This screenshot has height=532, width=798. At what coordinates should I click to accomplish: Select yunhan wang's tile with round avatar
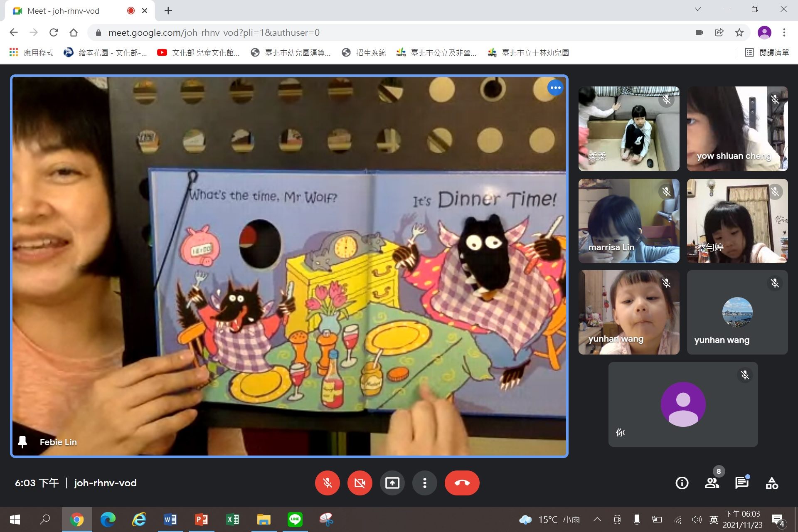coord(737,312)
